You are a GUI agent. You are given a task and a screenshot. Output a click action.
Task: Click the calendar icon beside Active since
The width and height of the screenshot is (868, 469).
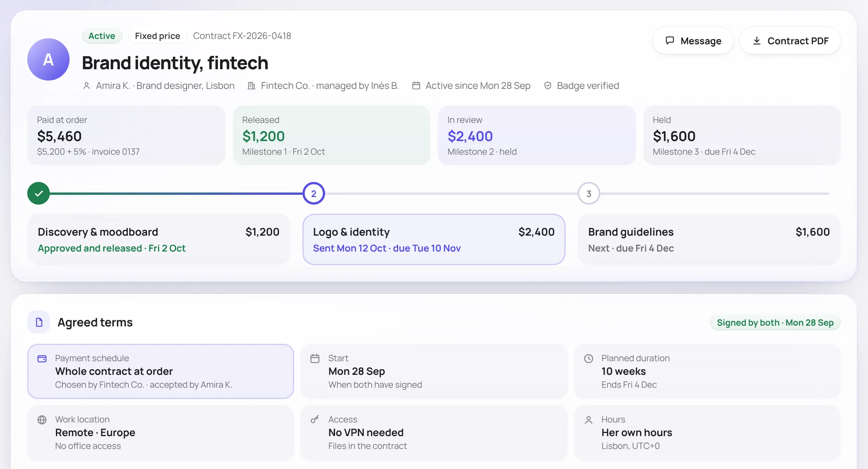[416, 86]
